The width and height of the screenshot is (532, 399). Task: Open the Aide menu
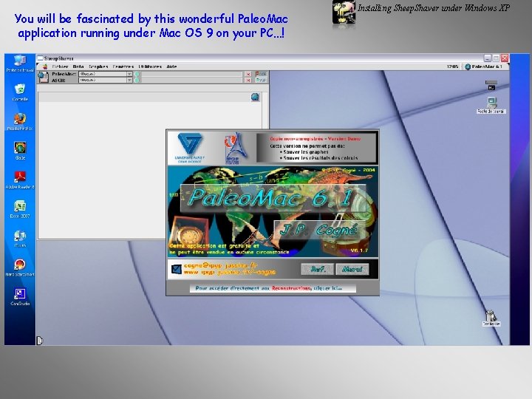pos(171,66)
